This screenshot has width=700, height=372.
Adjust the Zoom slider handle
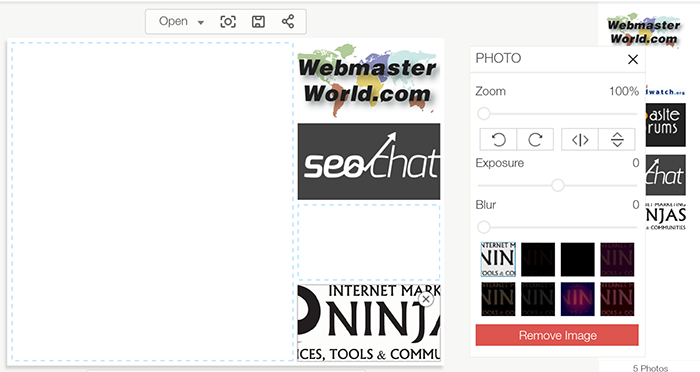tap(483, 114)
